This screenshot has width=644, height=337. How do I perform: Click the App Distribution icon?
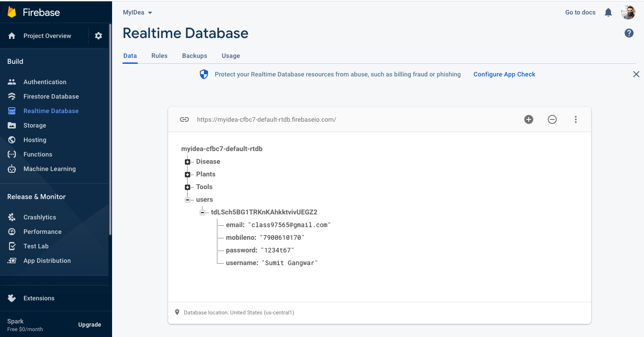(12, 261)
